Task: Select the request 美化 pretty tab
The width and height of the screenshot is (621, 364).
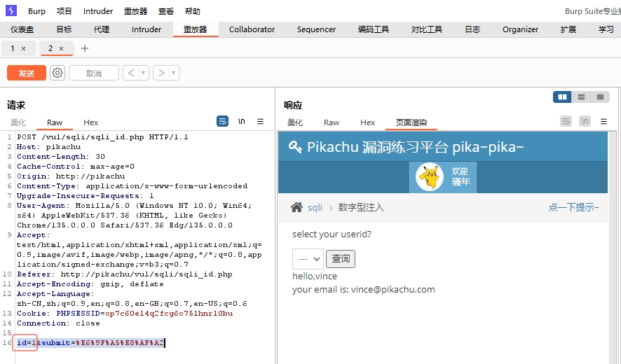Action: (18, 122)
